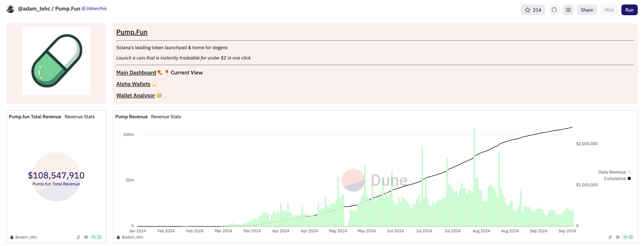Click the Pump.Fun heading link
Image resolution: width=644 pixels, height=246 pixels.
132,32
